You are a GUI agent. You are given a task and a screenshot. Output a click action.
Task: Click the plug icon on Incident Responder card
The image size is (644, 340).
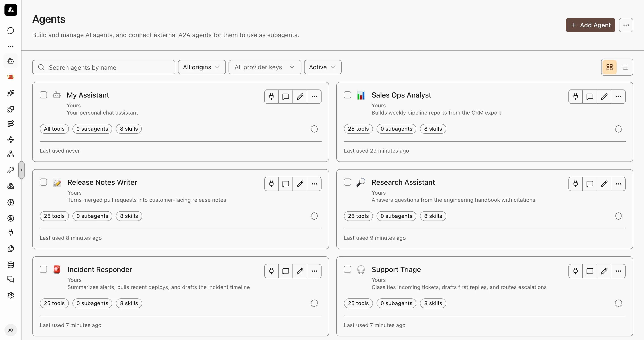[271, 271]
